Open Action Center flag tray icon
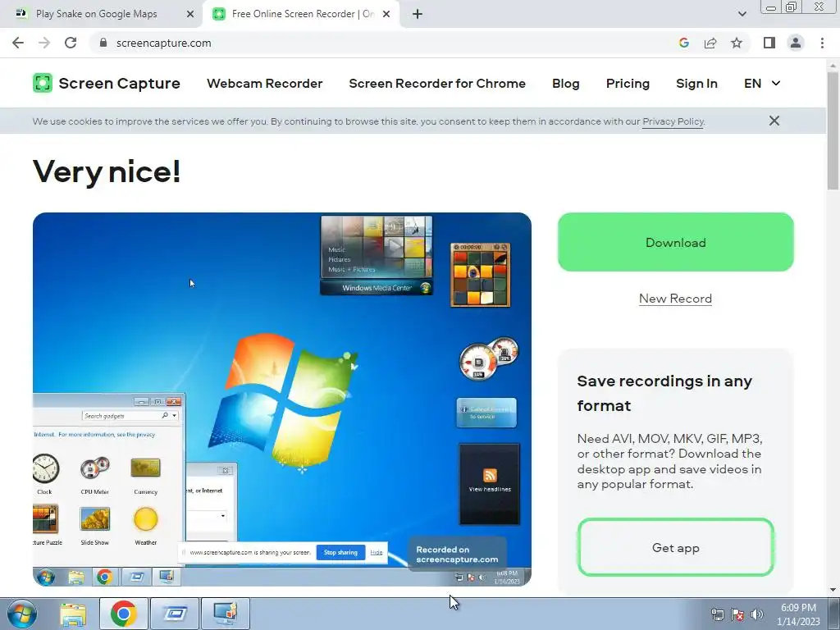 point(737,614)
